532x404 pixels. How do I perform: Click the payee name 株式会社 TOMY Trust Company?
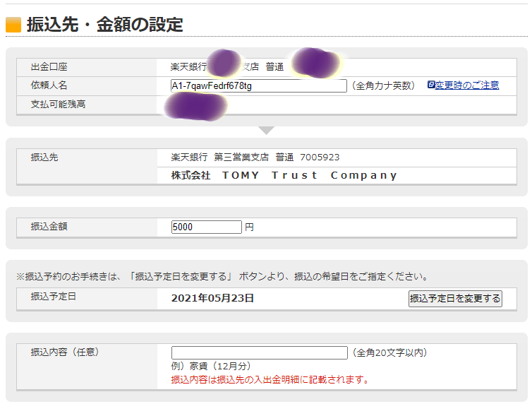click(284, 175)
